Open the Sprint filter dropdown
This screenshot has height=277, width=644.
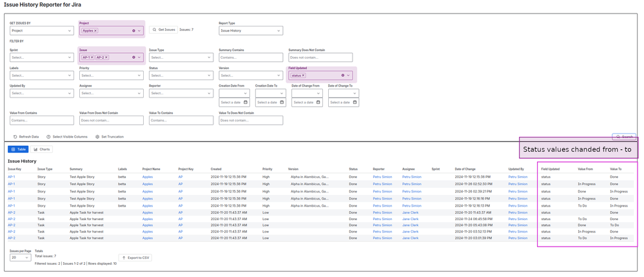[41, 57]
